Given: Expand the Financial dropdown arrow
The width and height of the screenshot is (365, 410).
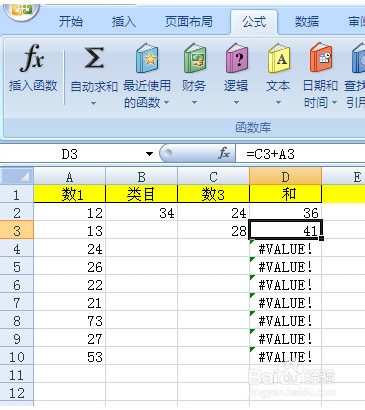Looking at the screenshot, I should (x=194, y=103).
